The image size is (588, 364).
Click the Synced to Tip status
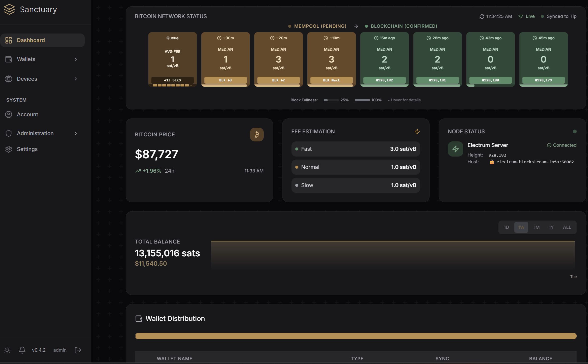coord(559,16)
